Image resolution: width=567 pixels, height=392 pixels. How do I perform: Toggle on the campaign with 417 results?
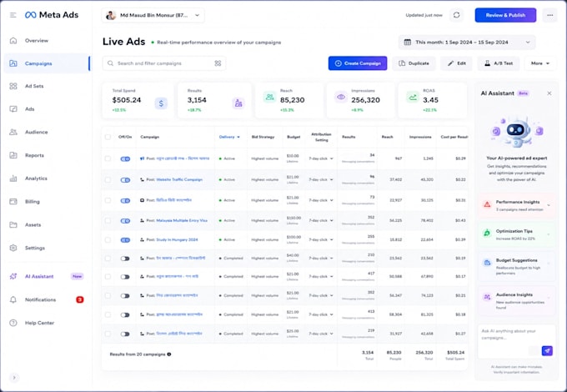pyautogui.click(x=125, y=277)
